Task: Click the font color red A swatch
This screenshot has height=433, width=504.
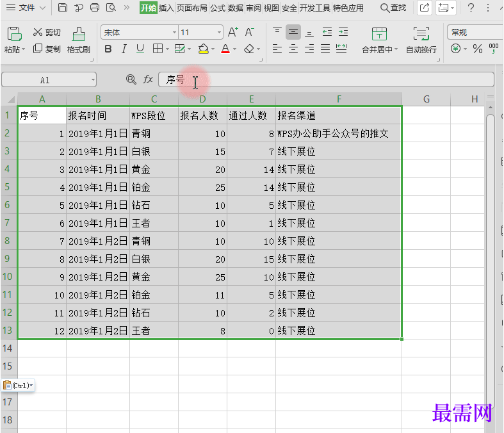Action: [225, 49]
